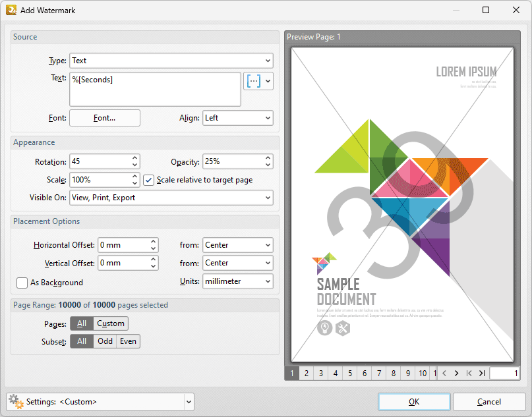Click the Vertical Offset field
Viewport: 532px width, 417px height.
click(124, 263)
